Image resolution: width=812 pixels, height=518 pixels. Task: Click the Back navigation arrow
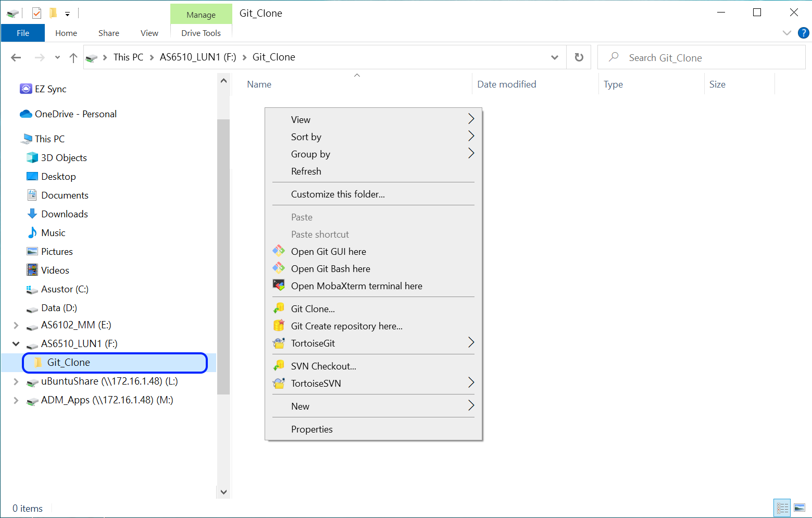coord(16,57)
